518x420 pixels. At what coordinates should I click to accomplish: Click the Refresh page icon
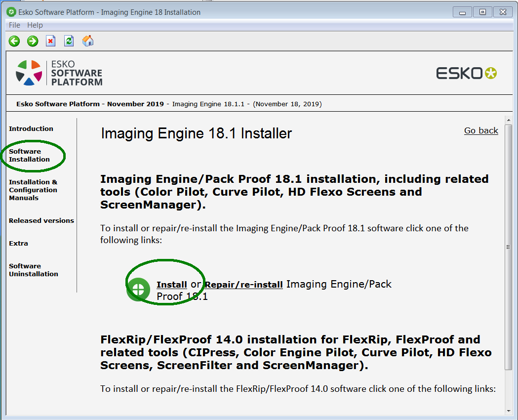click(69, 41)
